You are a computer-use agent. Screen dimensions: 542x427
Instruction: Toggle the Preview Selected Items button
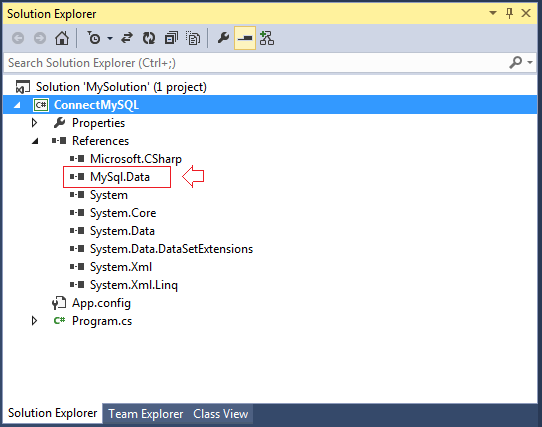pos(245,38)
